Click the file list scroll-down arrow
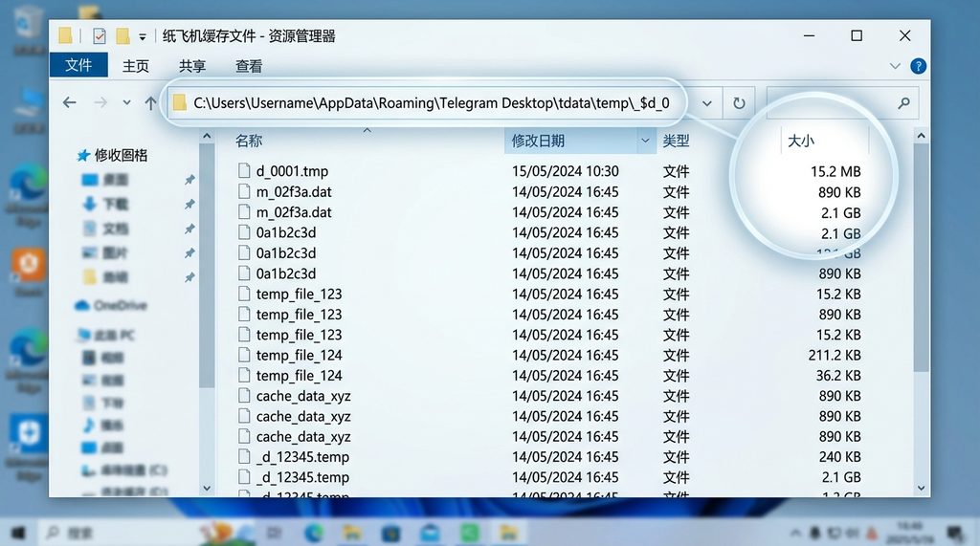This screenshot has height=546, width=980. point(921,489)
